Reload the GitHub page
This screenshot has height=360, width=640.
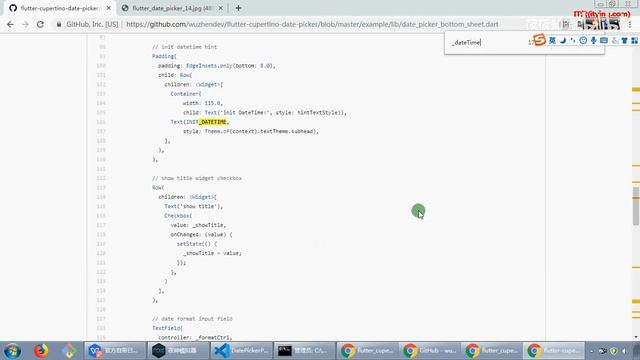(40, 24)
